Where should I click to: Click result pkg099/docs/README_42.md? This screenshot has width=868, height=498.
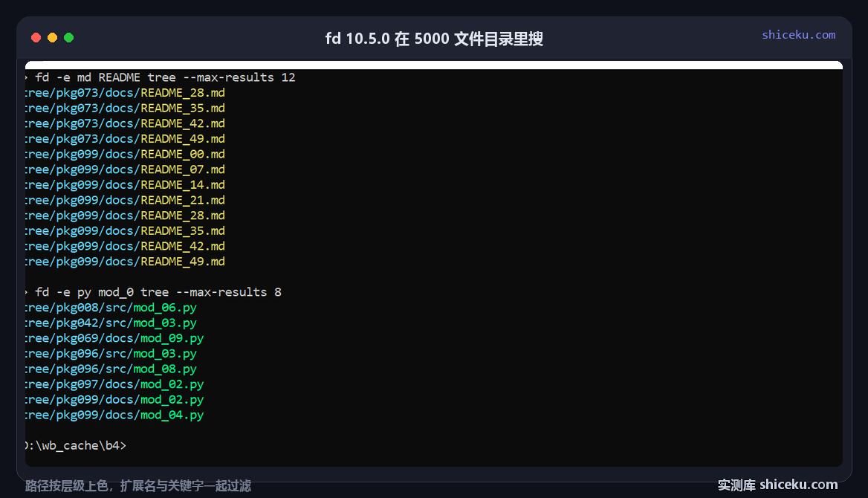tap(125, 246)
